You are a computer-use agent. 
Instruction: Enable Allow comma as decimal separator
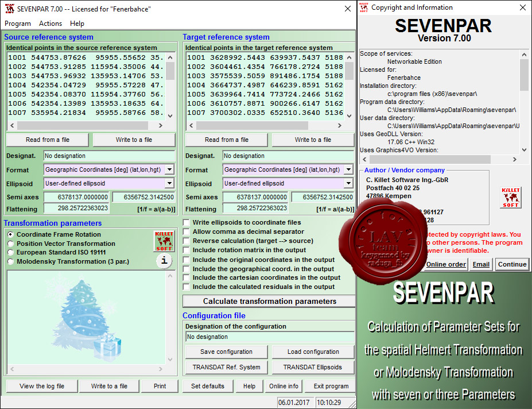187,231
